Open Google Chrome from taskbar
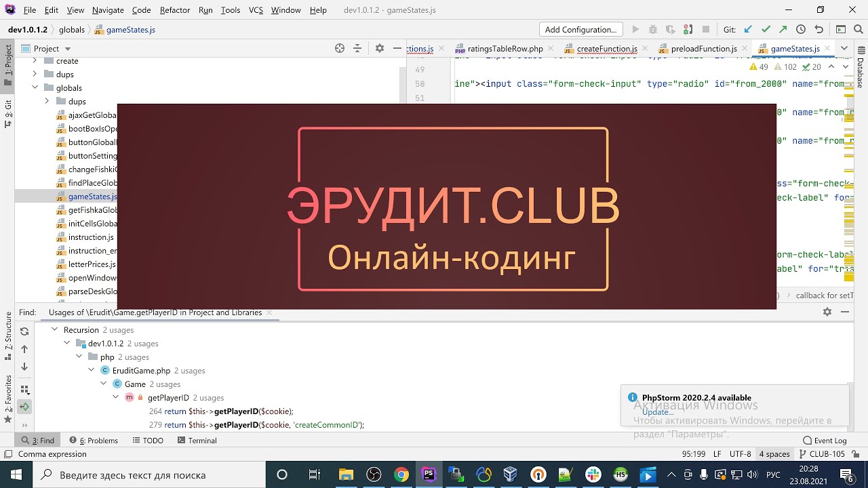The image size is (868, 488). [401, 474]
